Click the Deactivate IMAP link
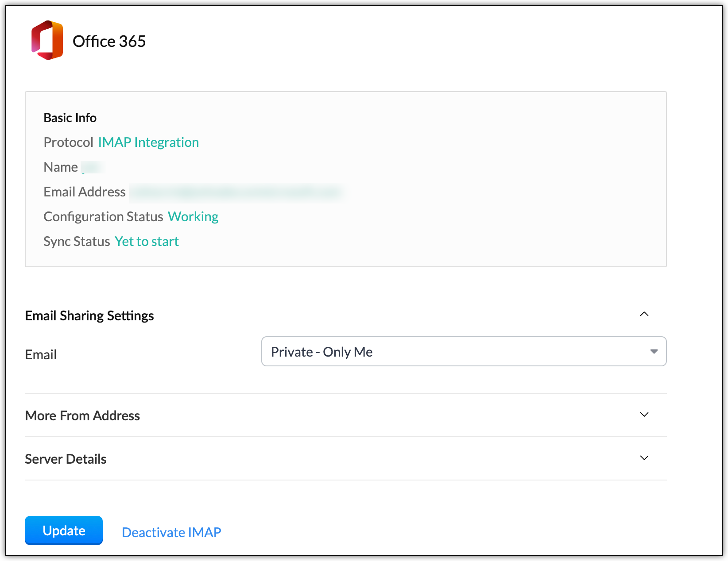The height and width of the screenshot is (561, 728). pos(171,532)
